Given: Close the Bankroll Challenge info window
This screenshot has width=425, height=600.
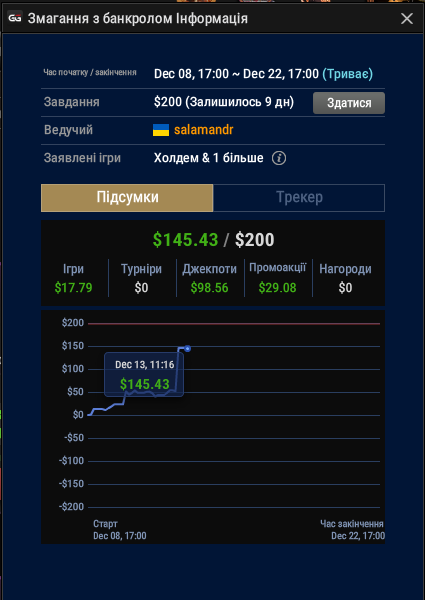Looking at the screenshot, I should coord(407,18).
